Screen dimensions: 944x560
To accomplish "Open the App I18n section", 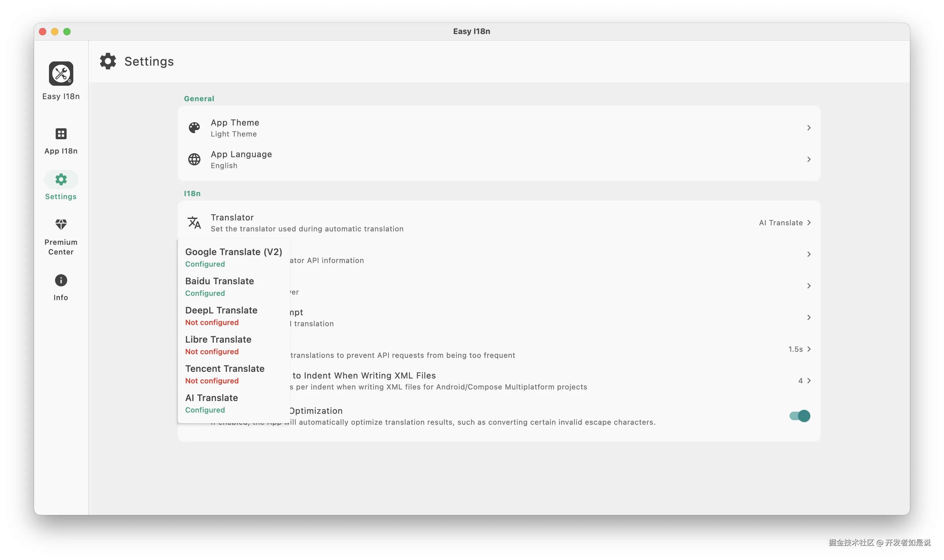I will (61, 141).
